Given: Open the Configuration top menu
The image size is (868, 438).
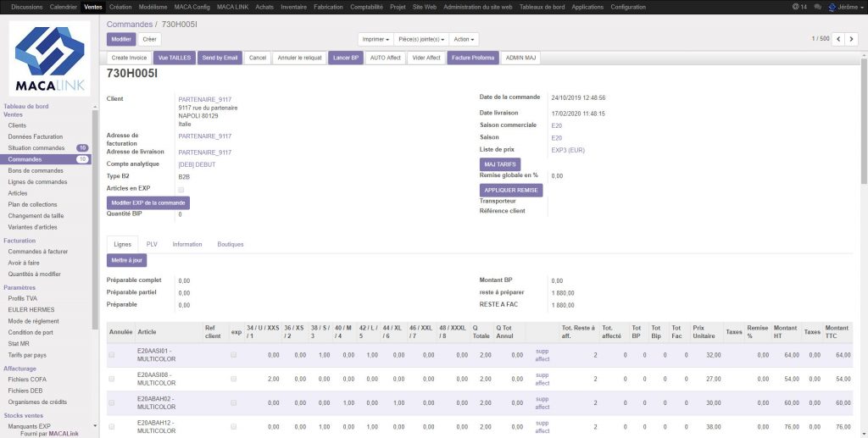Looking at the screenshot, I should 628,7.
